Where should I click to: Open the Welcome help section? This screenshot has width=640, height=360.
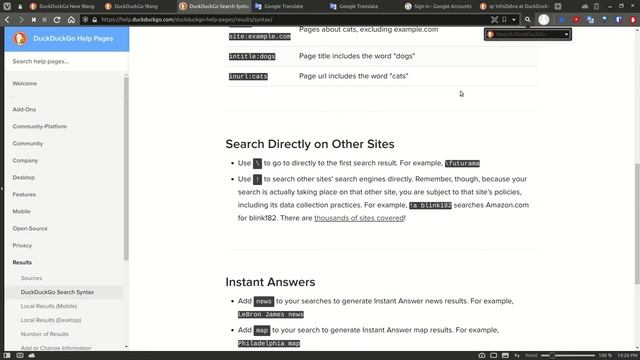coord(24,83)
